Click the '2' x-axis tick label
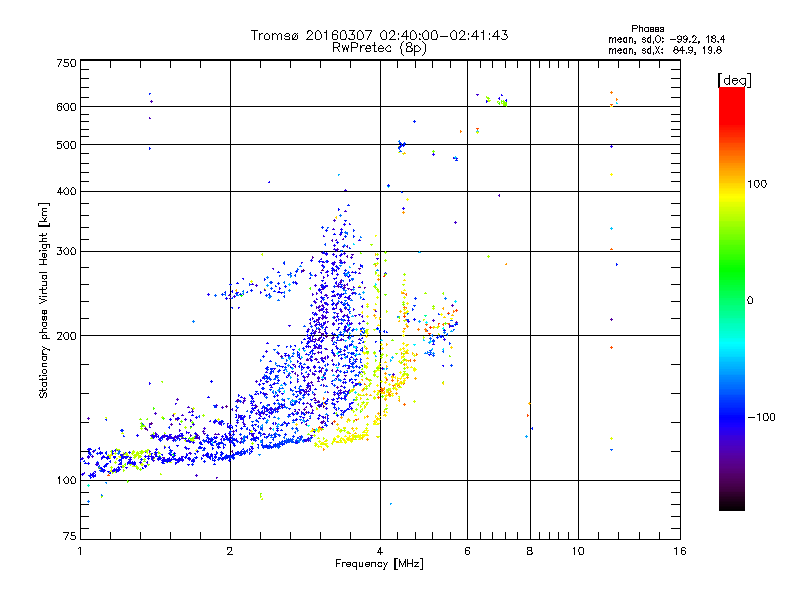Viewport: 800px width, 600px height. click(230, 551)
